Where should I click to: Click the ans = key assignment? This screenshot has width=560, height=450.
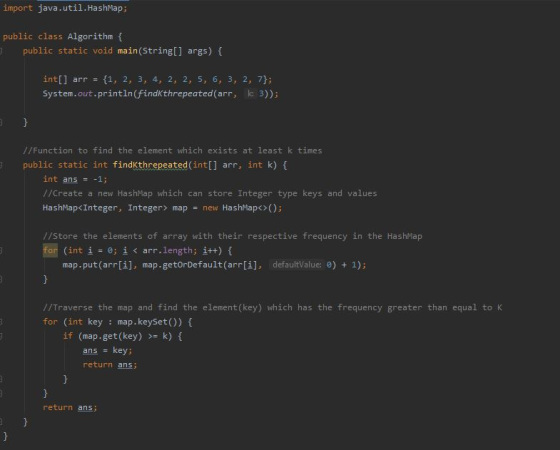(x=107, y=351)
